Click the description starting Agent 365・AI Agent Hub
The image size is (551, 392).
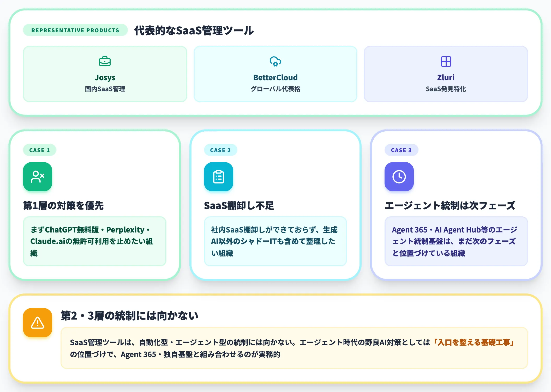tap(454, 241)
